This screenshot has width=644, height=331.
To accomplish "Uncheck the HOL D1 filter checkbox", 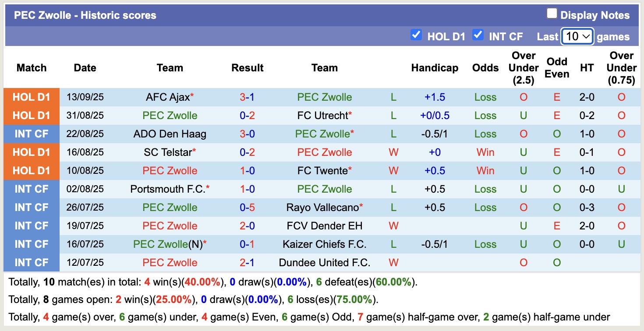I will click(416, 35).
